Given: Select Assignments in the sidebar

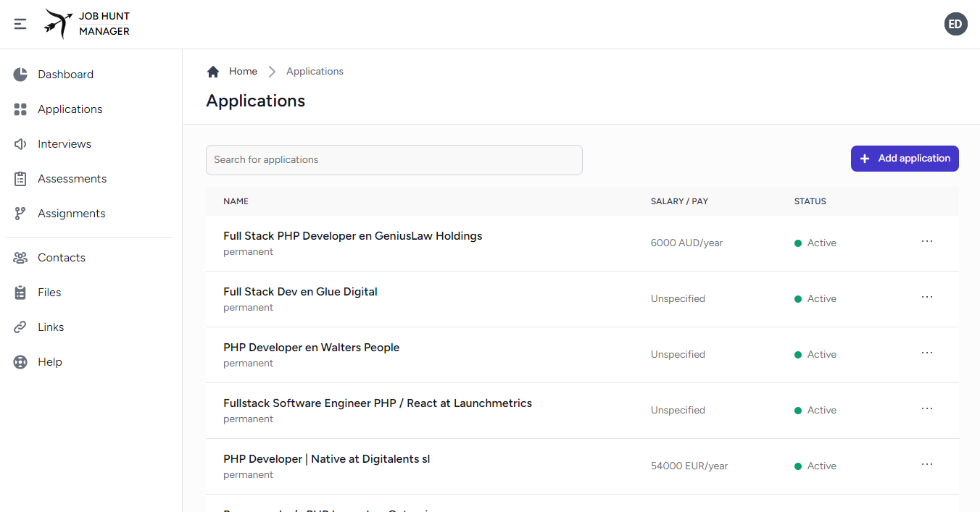Looking at the screenshot, I should coord(91,214).
